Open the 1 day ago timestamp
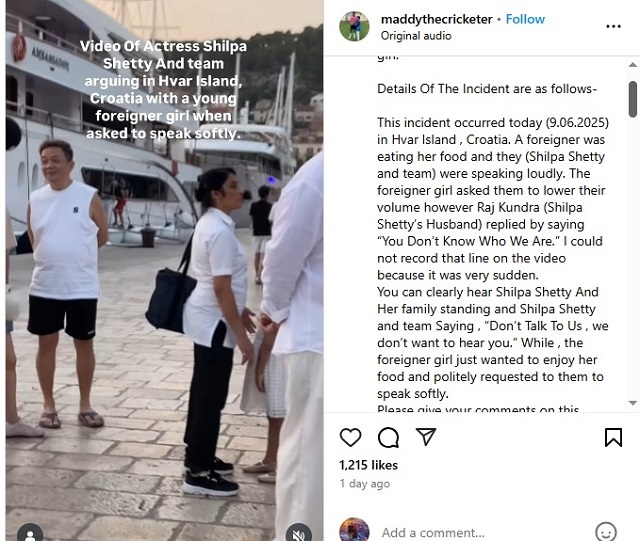Screen dimensions: 640x541 pos(364,484)
